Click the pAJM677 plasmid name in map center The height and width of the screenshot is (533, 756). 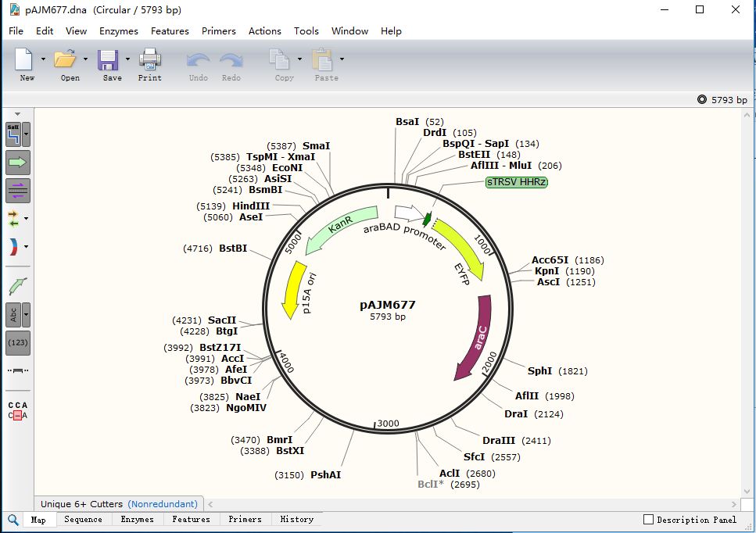tap(388, 305)
